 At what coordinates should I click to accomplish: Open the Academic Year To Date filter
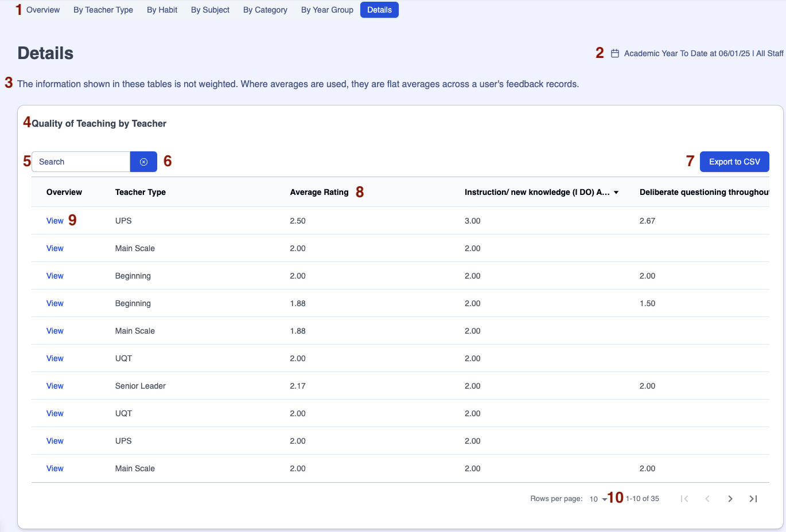[x=703, y=53]
